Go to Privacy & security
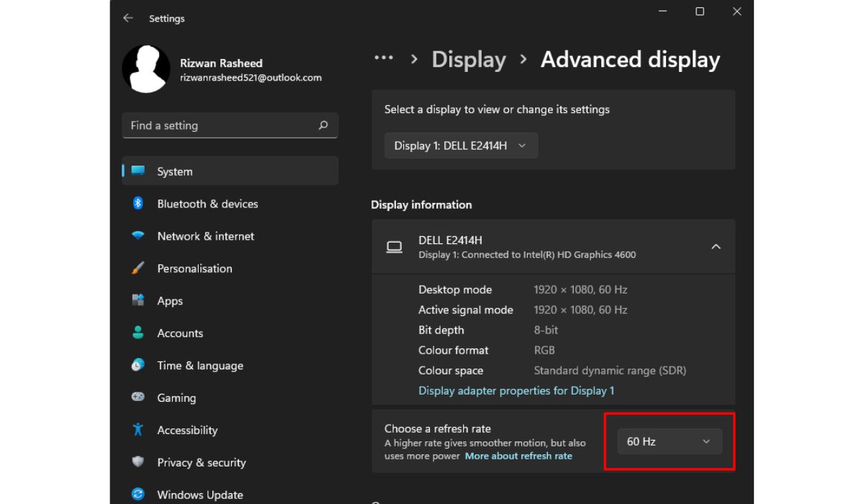This screenshot has width=864, height=504. click(x=230, y=462)
